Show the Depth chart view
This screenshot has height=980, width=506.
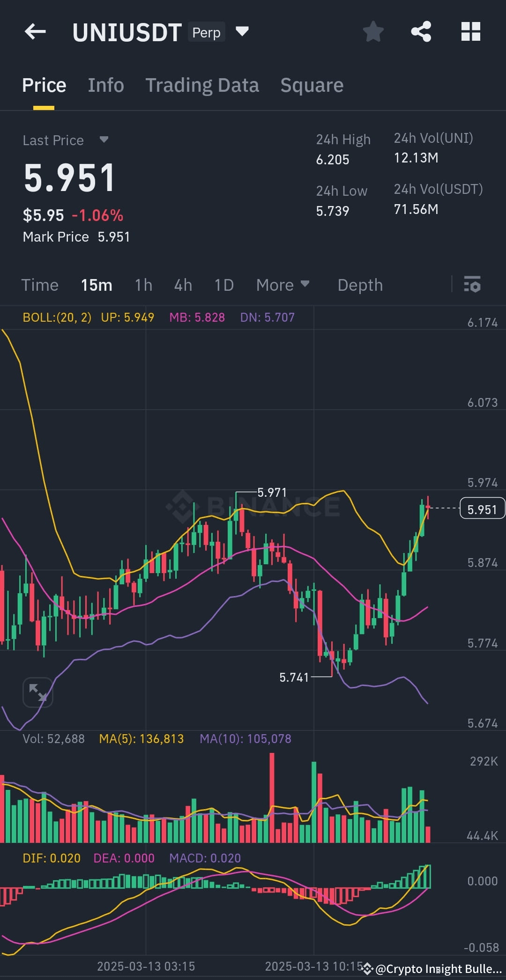click(360, 285)
